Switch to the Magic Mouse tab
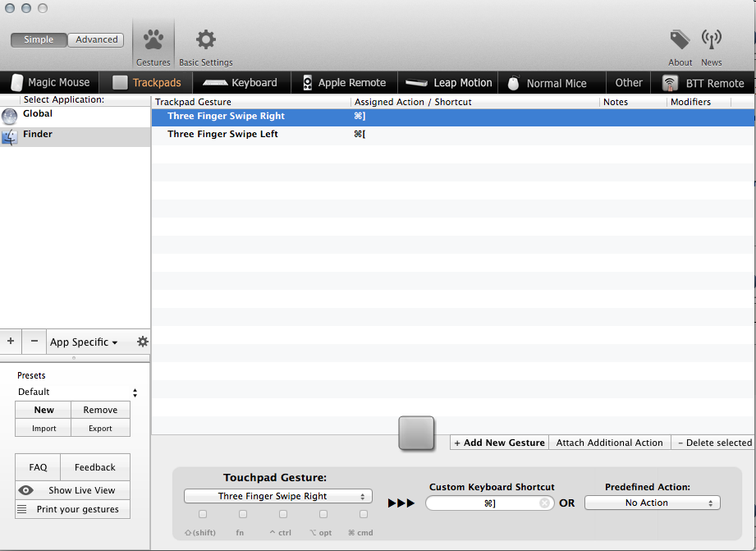This screenshot has height=551, width=756. (49, 82)
